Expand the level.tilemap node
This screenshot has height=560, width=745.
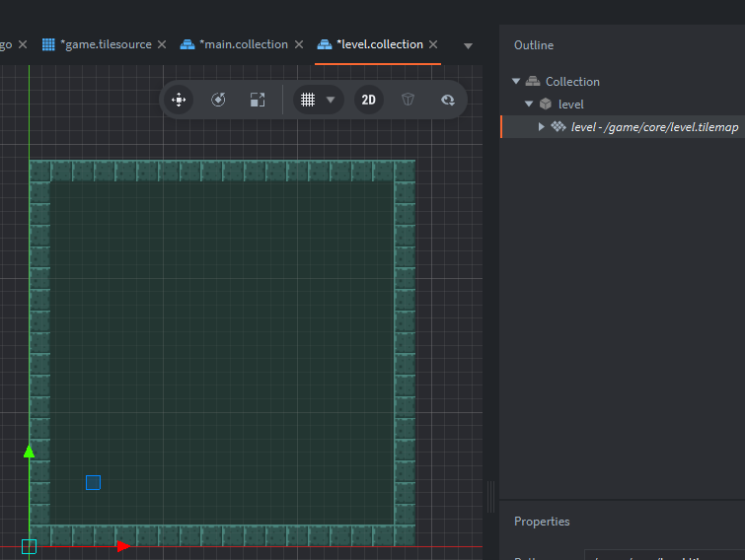pyautogui.click(x=541, y=127)
